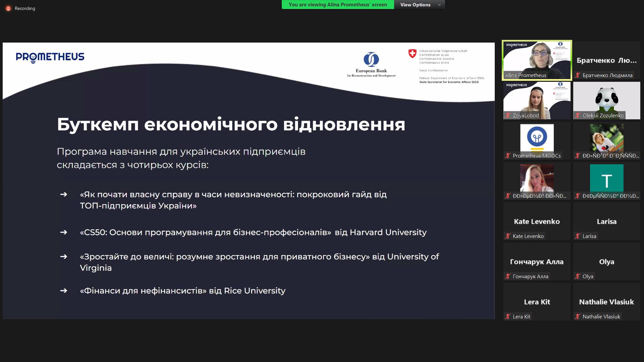Screen dimensions: 644x362
Task: Click muted mic icon next to Prometheus MOOCs
Action: [508, 156]
